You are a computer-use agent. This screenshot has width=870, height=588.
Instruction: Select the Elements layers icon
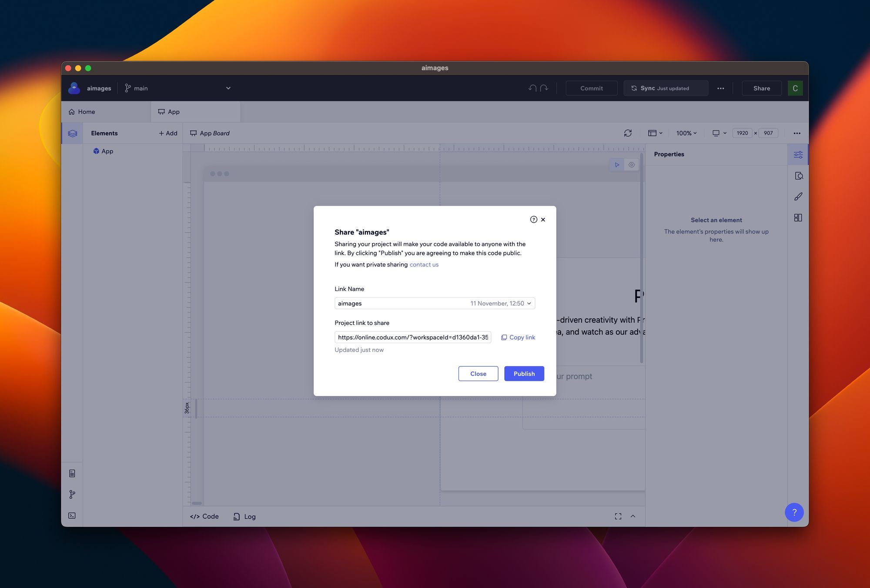click(72, 133)
